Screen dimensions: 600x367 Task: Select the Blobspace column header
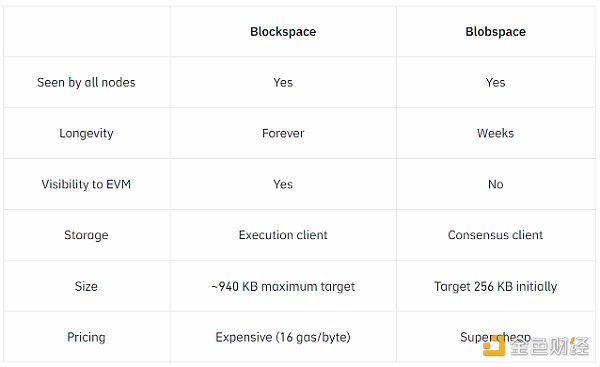click(x=496, y=32)
